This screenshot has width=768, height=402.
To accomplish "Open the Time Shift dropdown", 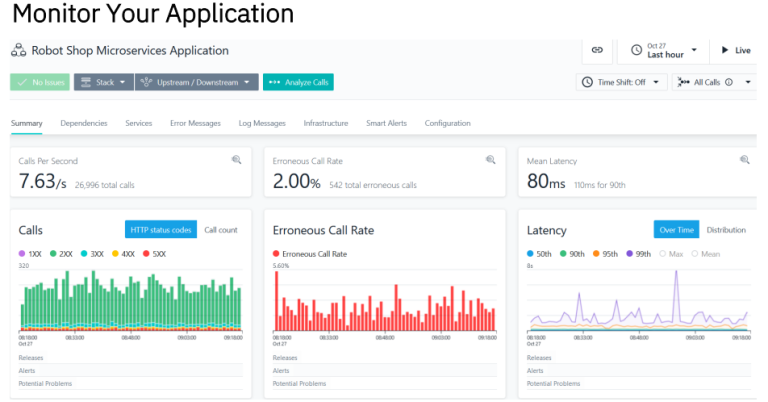I will (621, 82).
